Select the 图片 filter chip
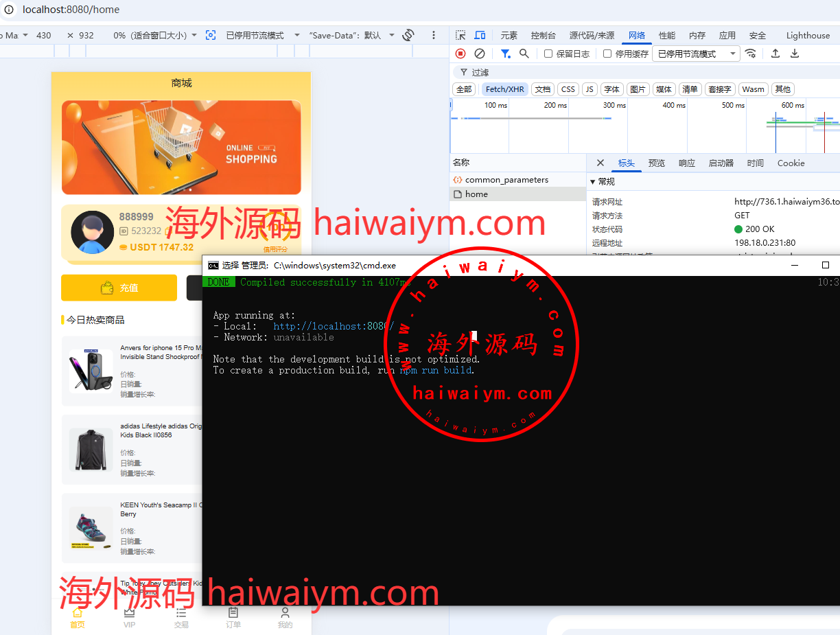840x635 pixels. (x=638, y=89)
